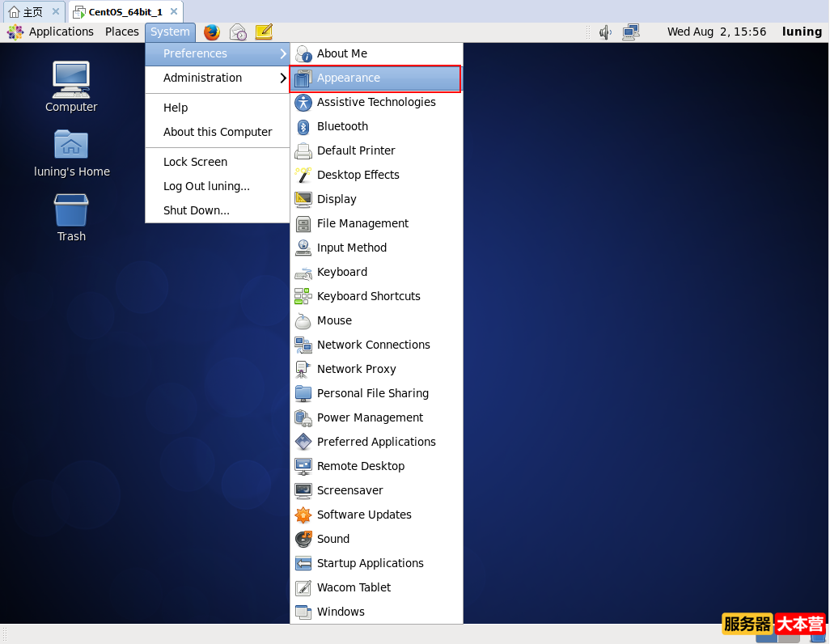Image resolution: width=830 pixels, height=644 pixels.
Task: Open the note-taking icon in panel
Action: tap(264, 32)
